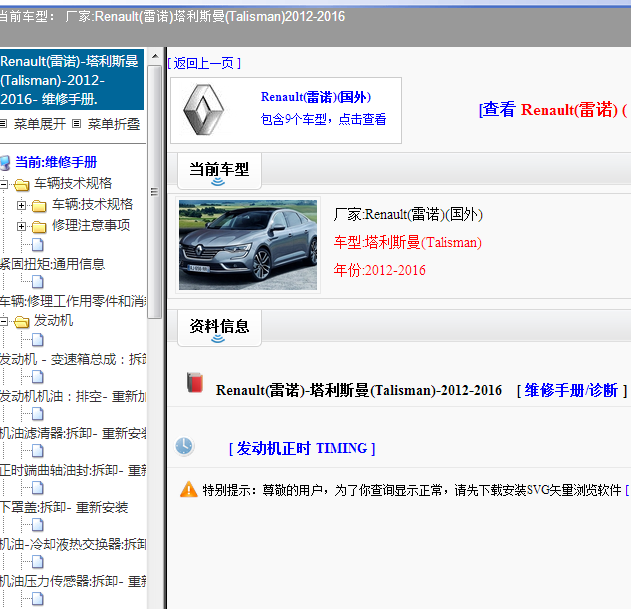Click 菜单展开 to expand all menus
The width and height of the screenshot is (631, 609).
[x=40, y=124]
